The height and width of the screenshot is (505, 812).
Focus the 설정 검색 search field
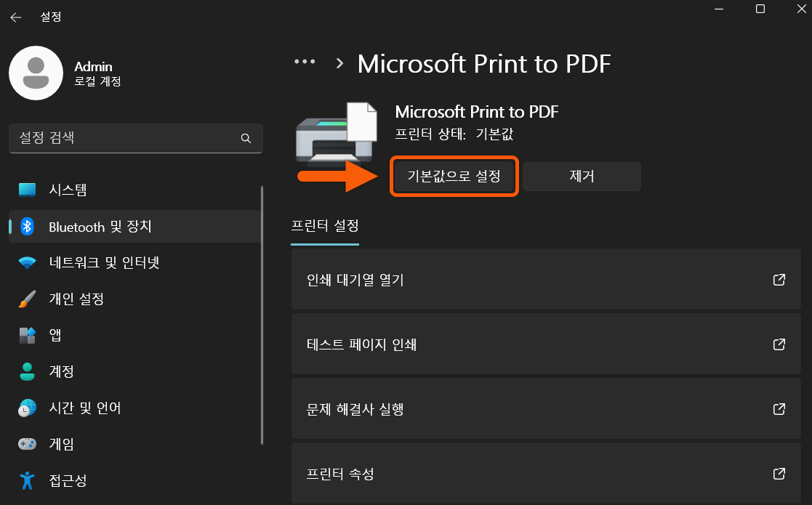136,138
